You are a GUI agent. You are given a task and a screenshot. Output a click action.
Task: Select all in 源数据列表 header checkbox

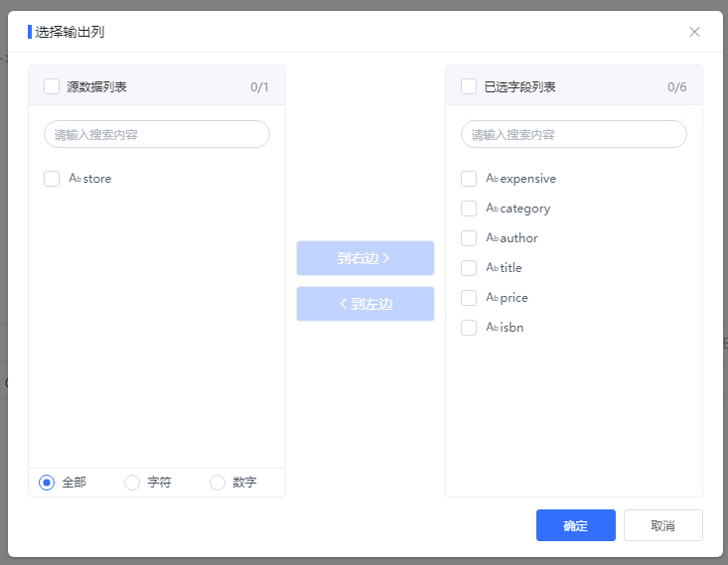tap(52, 86)
